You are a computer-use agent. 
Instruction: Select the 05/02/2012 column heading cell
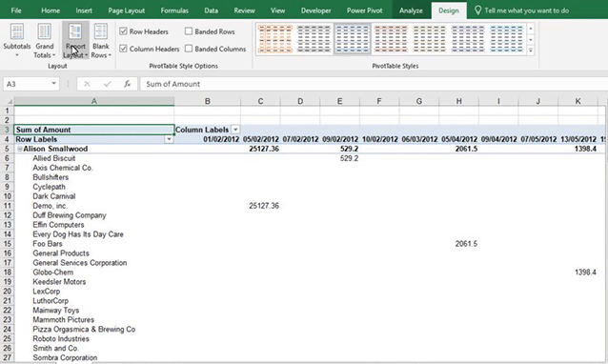pos(260,139)
